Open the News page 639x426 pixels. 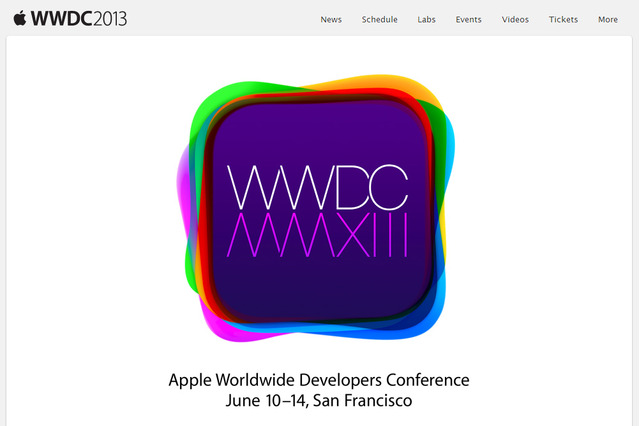tap(331, 20)
